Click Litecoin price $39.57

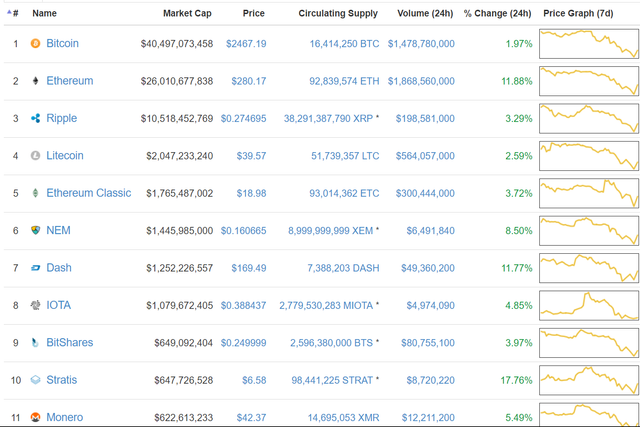[251, 156]
